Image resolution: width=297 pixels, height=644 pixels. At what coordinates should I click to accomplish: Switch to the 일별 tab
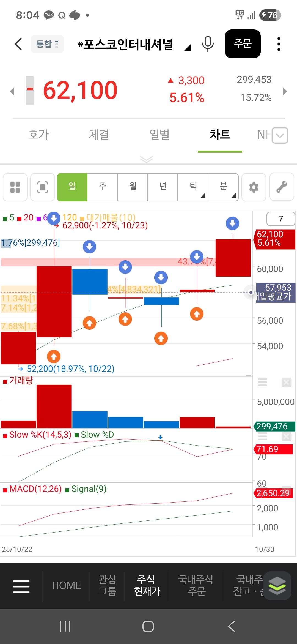tap(159, 135)
